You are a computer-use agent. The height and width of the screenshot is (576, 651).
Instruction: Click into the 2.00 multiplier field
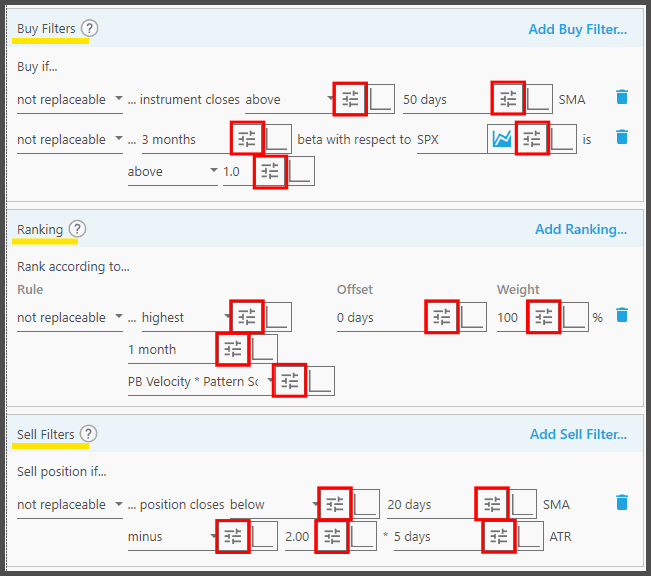(300, 537)
